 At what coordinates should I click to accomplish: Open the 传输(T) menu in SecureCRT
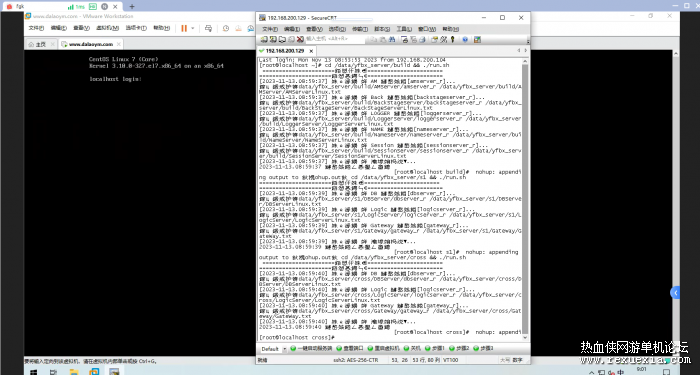click(x=359, y=29)
